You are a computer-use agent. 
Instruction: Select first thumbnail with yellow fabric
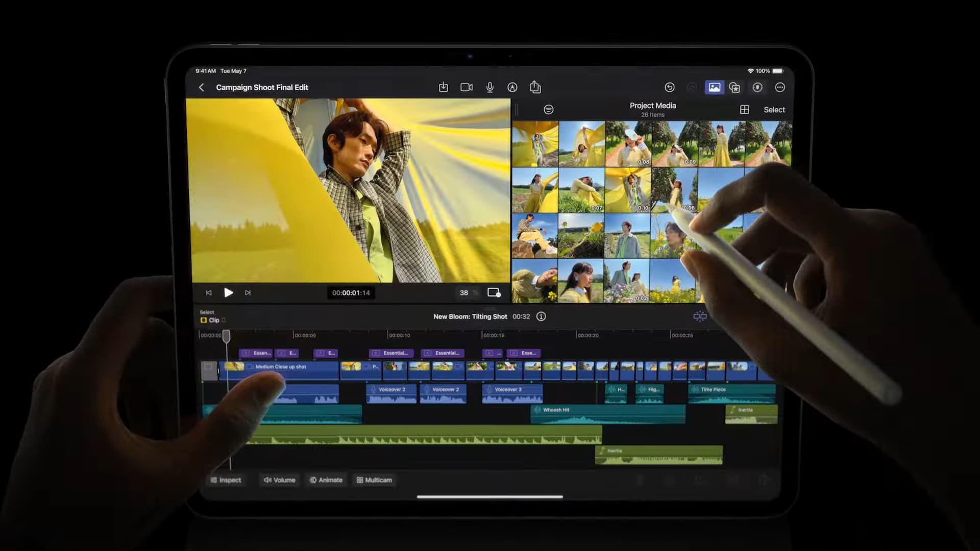tap(535, 143)
